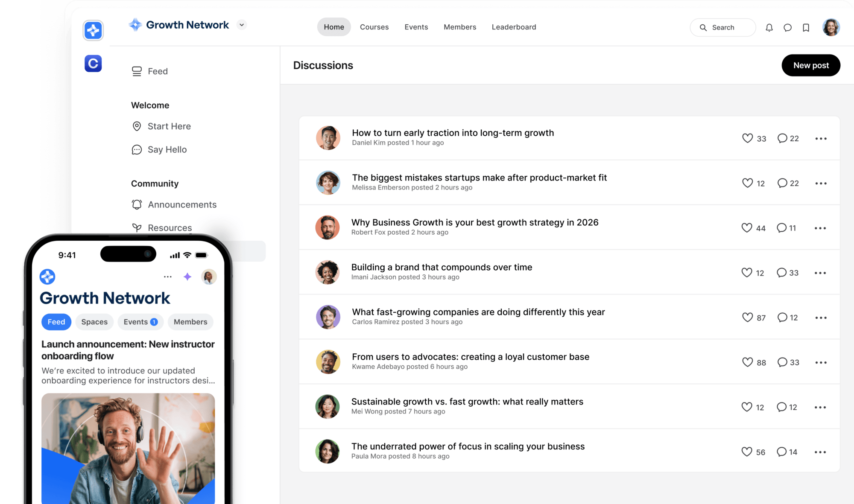Viewport: 854px width, 504px height.
Task: Like Paula Mora's post
Action: coord(747,452)
